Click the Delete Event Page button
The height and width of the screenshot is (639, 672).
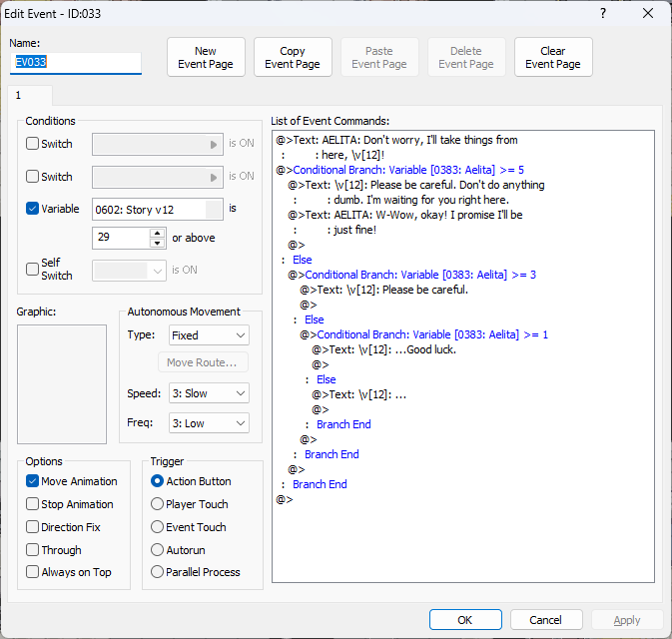tap(466, 57)
